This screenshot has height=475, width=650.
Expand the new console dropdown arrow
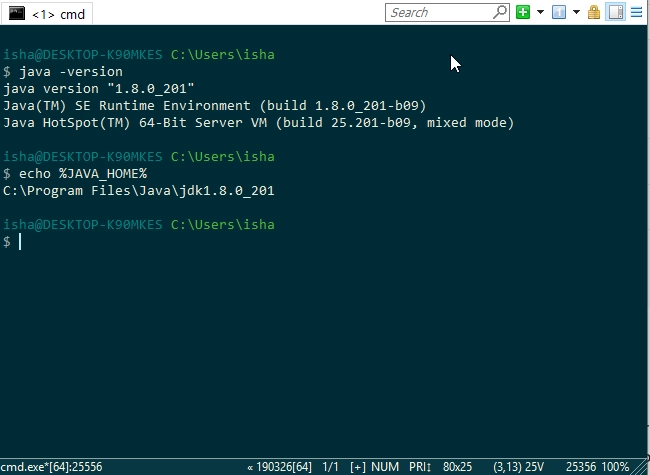tap(541, 12)
